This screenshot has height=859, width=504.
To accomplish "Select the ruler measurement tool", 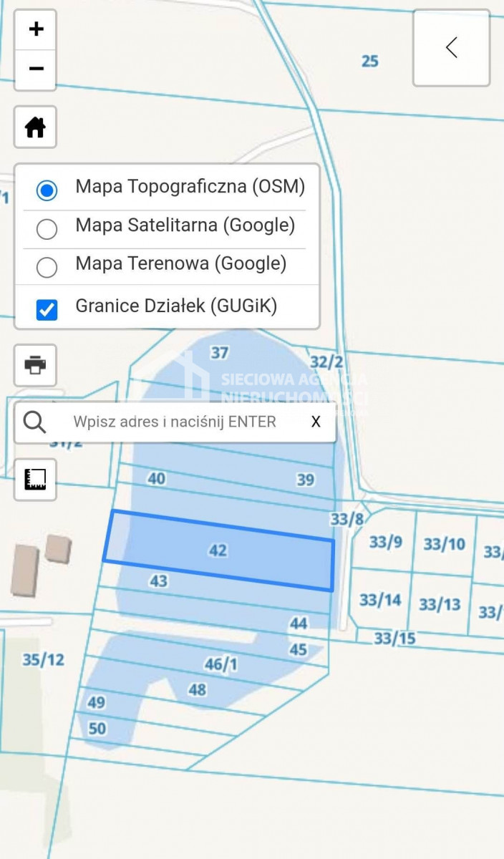I will [35, 480].
